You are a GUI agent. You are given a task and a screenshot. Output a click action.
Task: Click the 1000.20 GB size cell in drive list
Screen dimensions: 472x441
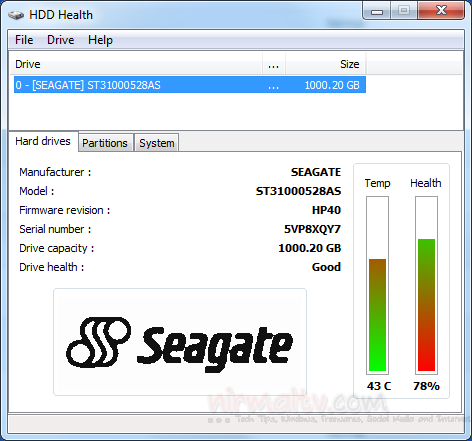[332, 85]
